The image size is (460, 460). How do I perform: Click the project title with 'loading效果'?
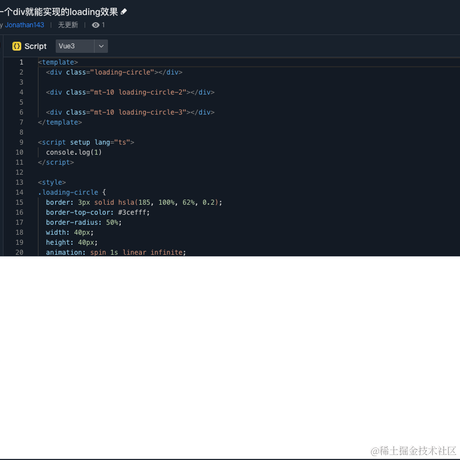tap(59, 12)
